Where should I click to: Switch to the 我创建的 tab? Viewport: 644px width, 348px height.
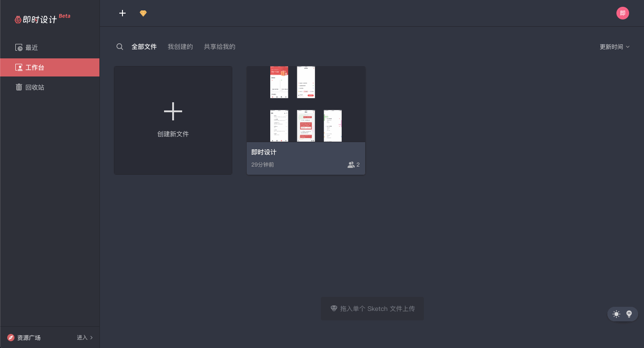180,47
